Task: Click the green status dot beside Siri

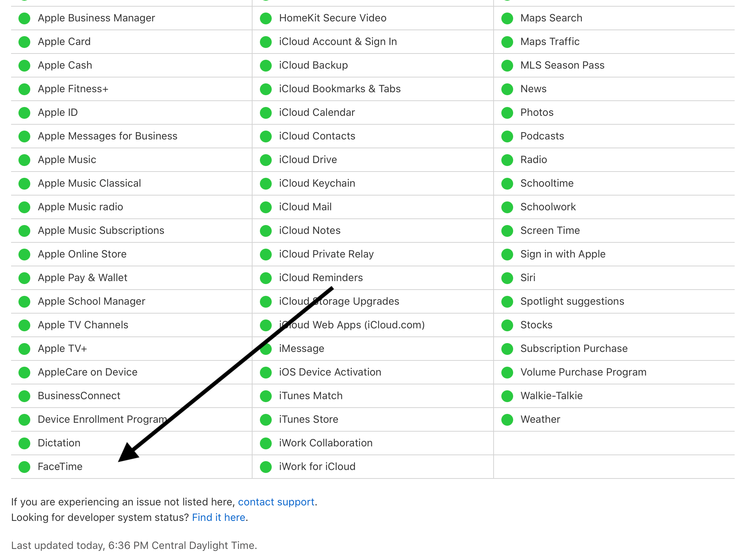Action: pyautogui.click(x=507, y=278)
